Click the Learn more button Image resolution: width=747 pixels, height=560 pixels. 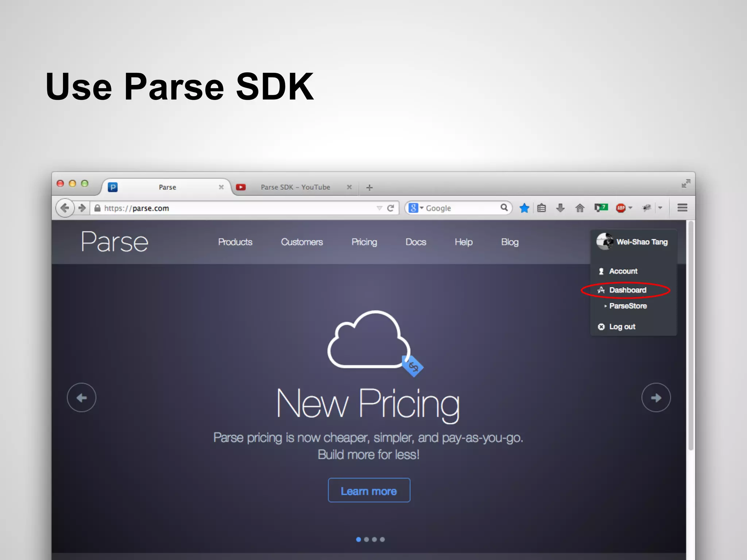(x=369, y=490)
